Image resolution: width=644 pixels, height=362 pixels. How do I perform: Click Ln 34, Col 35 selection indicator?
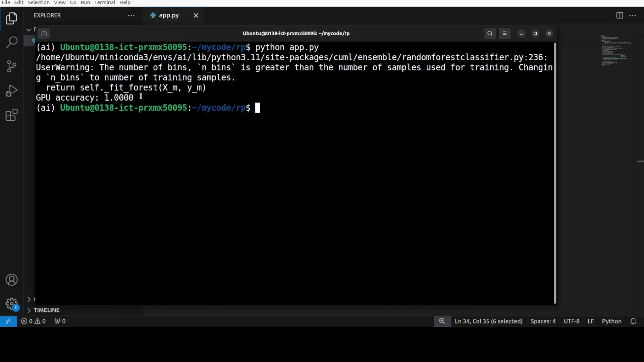(488, 321)
